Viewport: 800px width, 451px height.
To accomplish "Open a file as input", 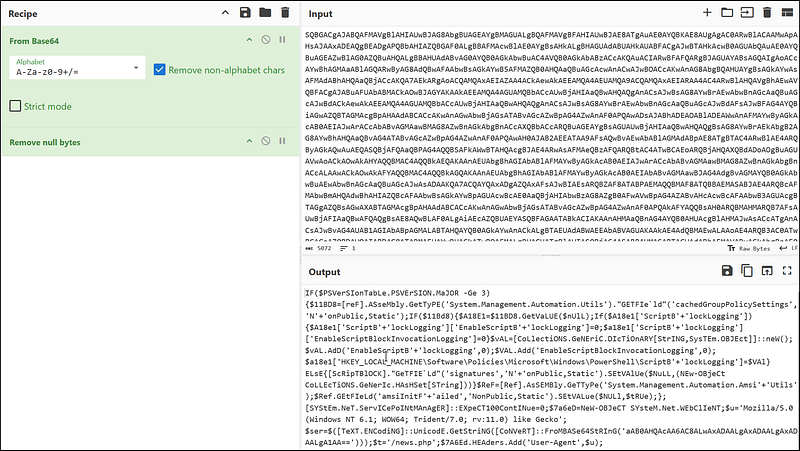I will [x=746, y=13].
